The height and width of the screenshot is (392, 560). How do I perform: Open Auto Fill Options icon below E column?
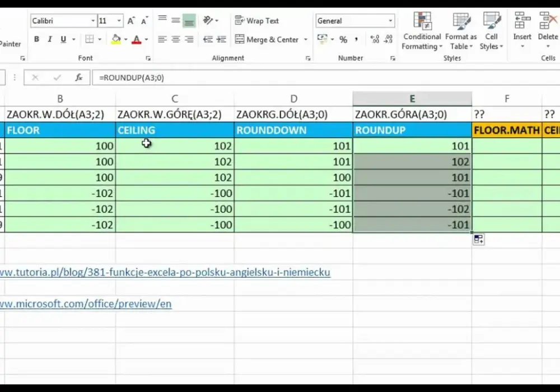click(479, 239)
